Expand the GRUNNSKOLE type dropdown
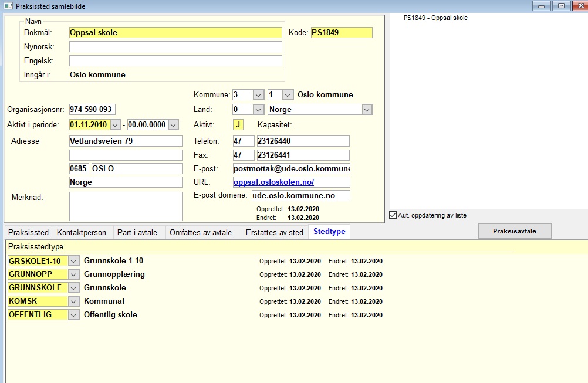Viewport: 588px width, 383px height. click(73, 288)
